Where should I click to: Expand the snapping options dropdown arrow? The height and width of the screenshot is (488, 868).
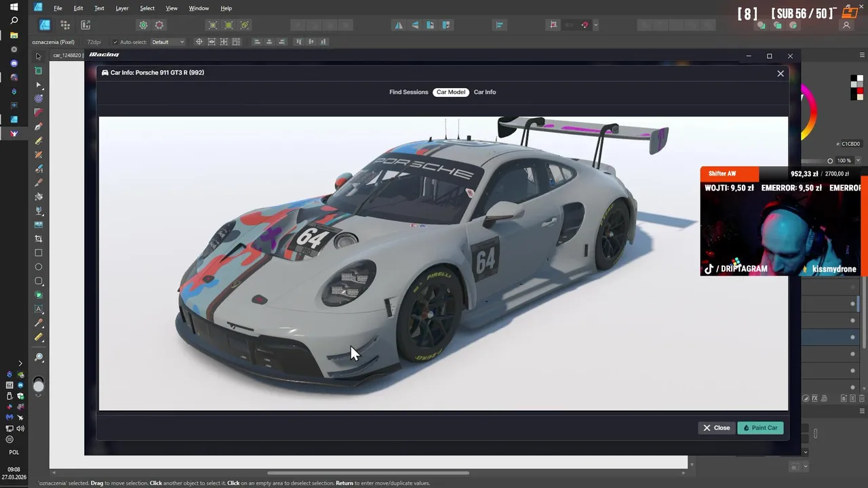pyautogui.click(x=595, y=25)
